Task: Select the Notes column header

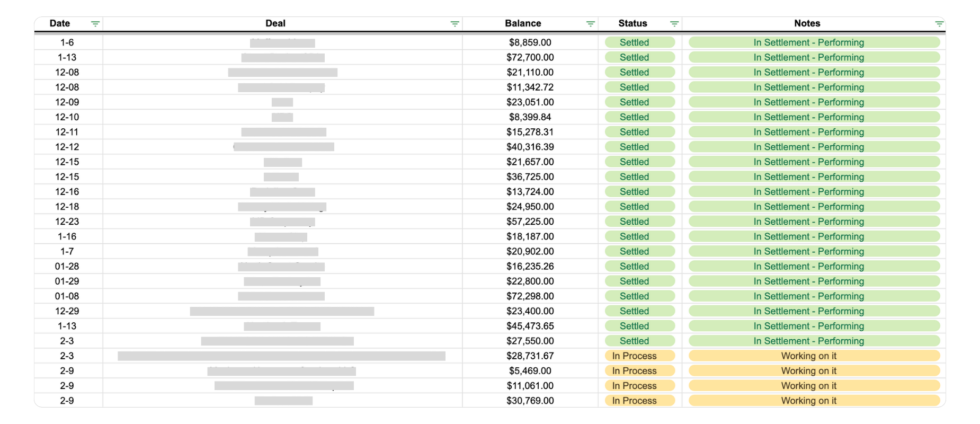Action: click(x=807, y=23)
